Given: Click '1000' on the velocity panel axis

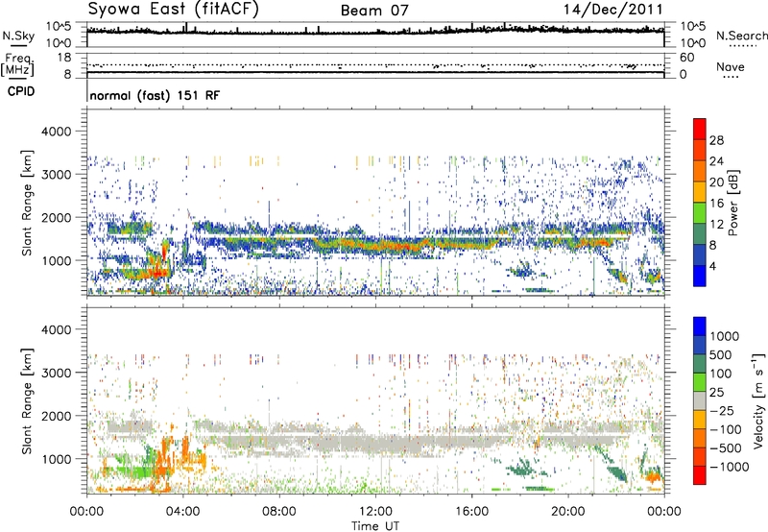Looking at the screenshot, I should [56, 459].
